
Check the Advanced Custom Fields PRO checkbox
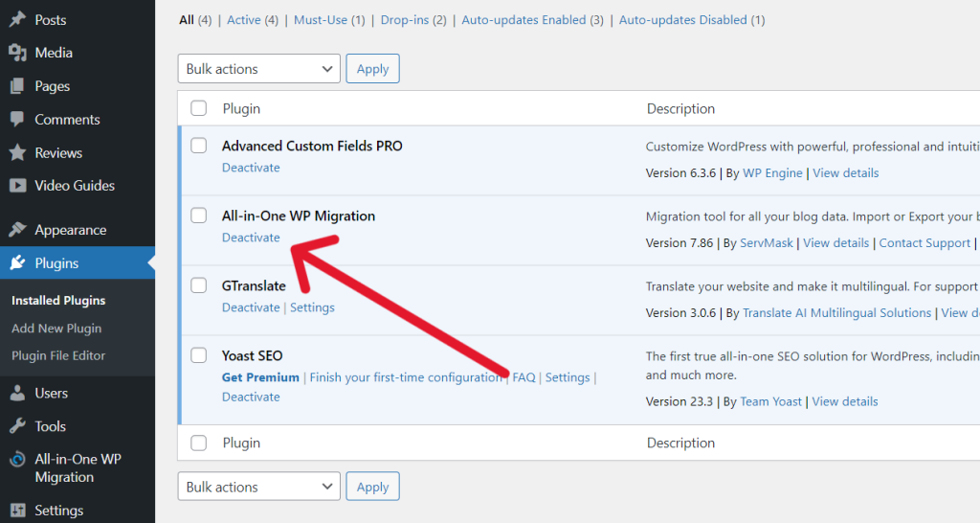pos(199,146)
